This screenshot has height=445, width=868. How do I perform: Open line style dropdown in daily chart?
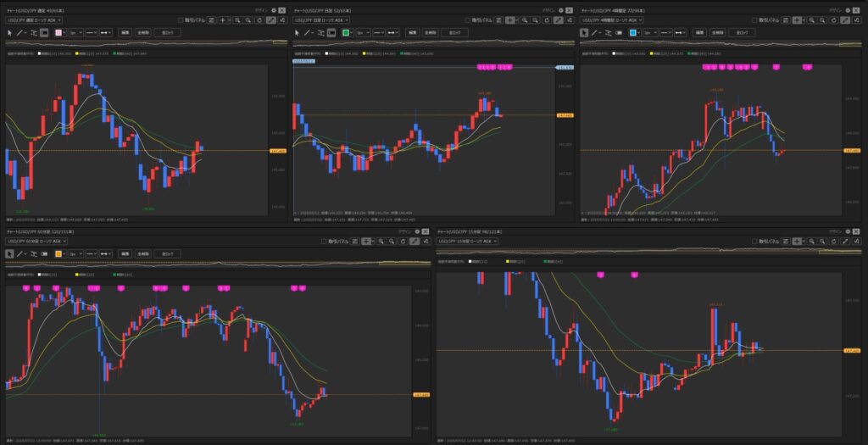click(x=379, y=33)
